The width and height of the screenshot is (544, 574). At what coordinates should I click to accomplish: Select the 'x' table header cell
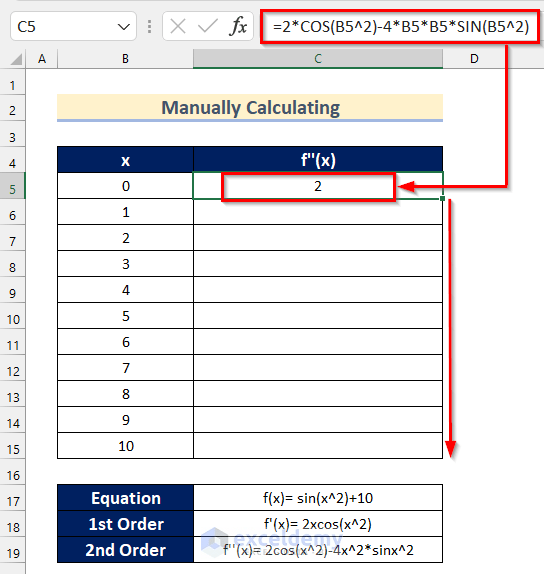point(125,160)
